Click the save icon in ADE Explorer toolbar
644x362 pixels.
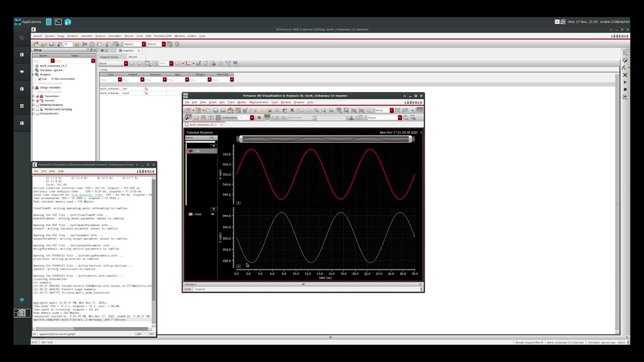[x=51, y=44]
